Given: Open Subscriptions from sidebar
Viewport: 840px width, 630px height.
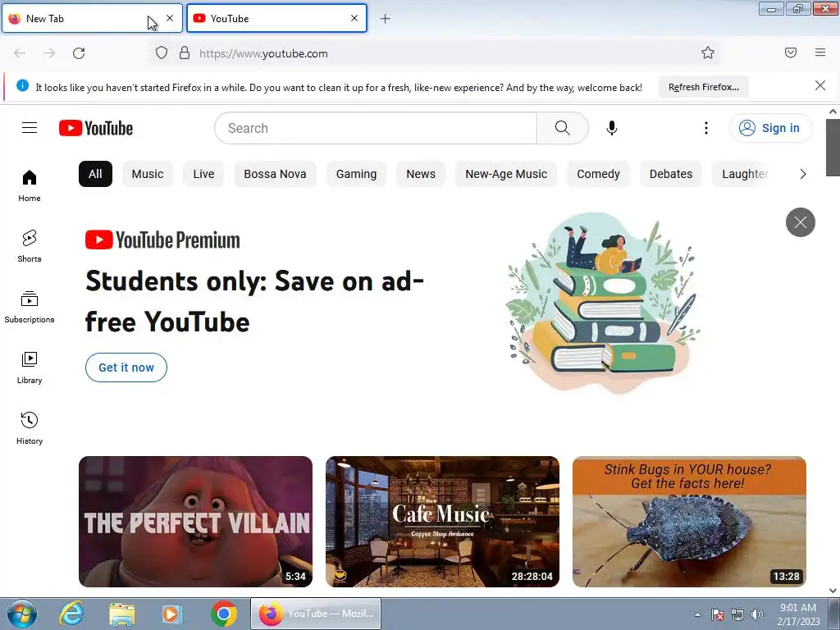Looking at the screenshot, I should pos(30,307).
